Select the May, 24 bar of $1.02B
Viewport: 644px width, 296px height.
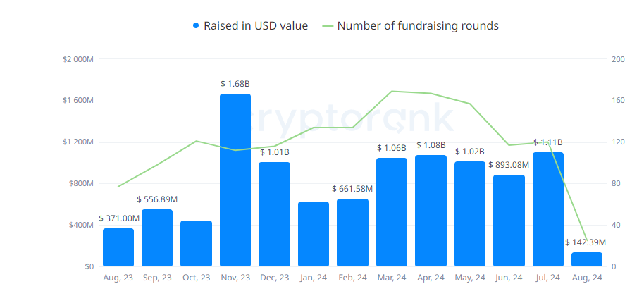[470, 214]
